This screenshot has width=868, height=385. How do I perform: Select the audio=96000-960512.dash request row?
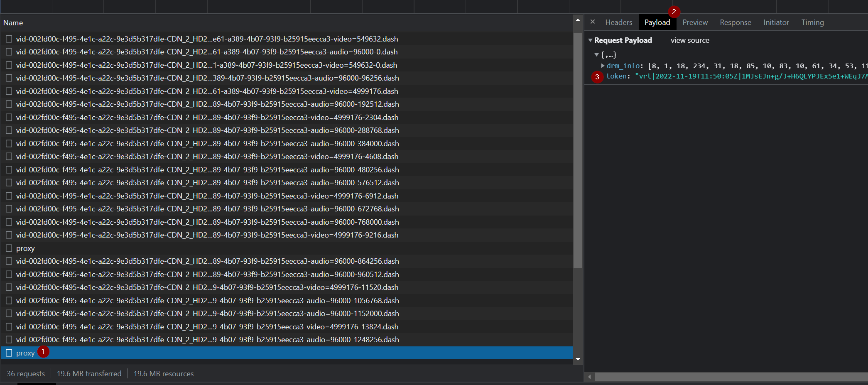pyautogui.click(x=287, y=275)
